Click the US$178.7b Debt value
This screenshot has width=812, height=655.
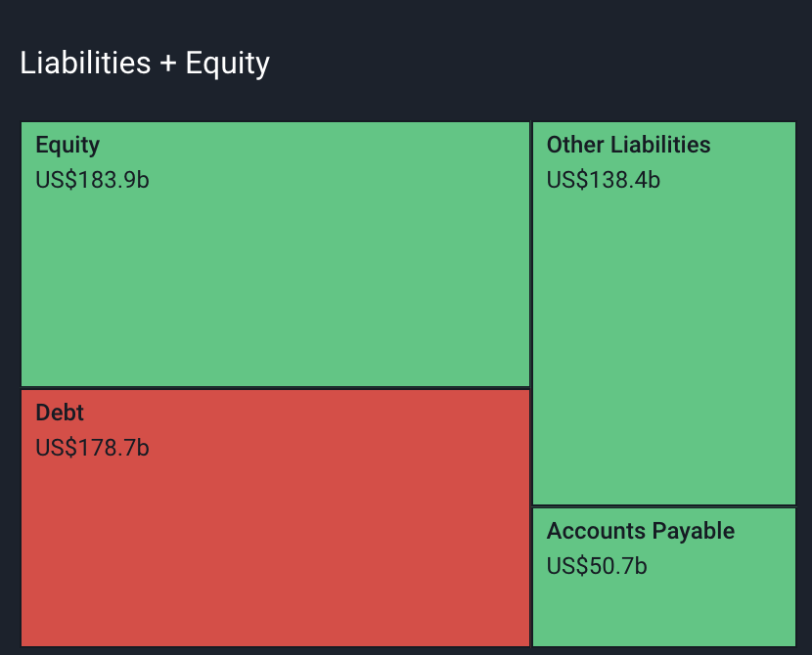(92, 448)
